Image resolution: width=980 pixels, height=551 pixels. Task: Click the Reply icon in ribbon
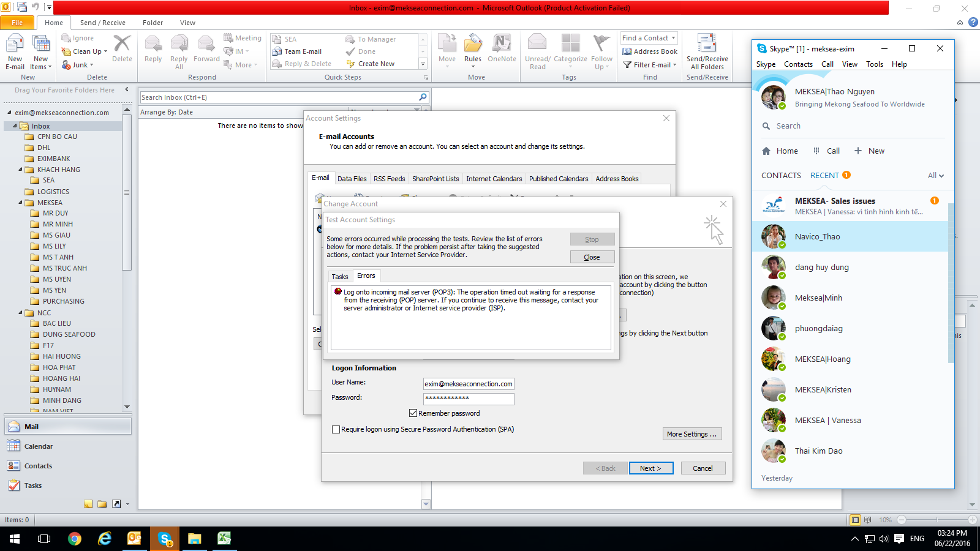[153, 49]
